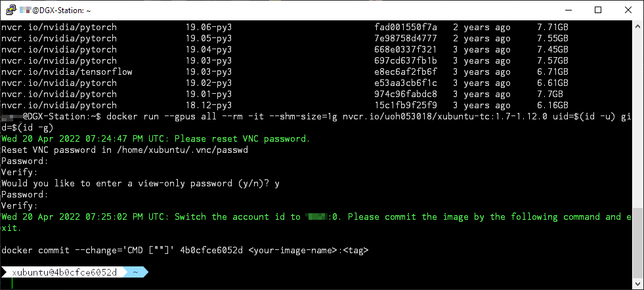The width and height of the screenshot is (644, 290).
Task: Click the 7.71GB image size
Action: tap(552, 28)
